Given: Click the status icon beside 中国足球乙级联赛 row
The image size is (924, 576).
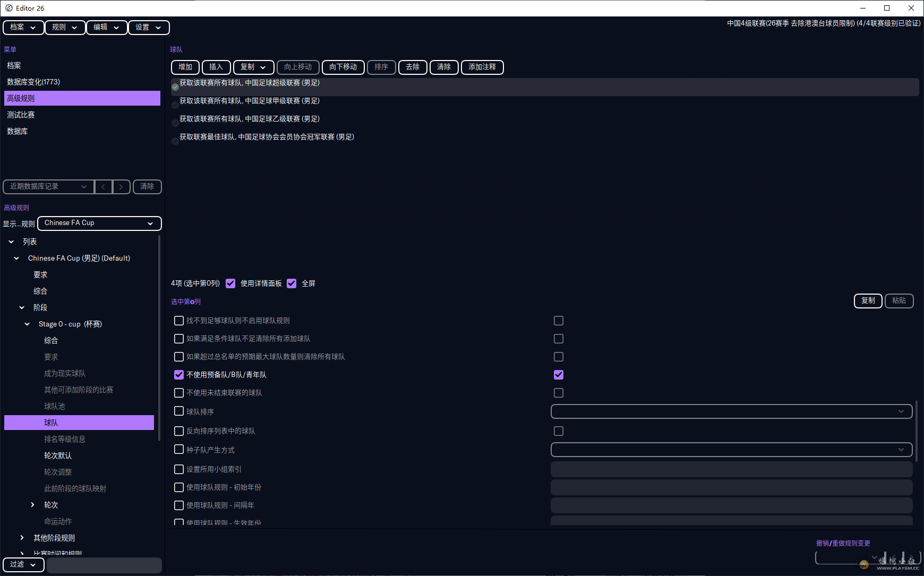Looking at the screenshot, I should pyautogui.click(x=175, y=123).
